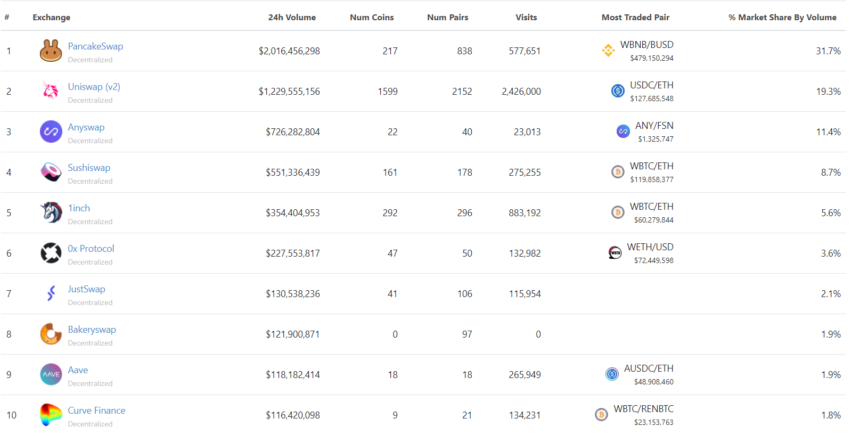The height and width of the screenshot is (435, 868).
Task: Click the WBTC icon in 1inch row
Action: tap(618, 212)
